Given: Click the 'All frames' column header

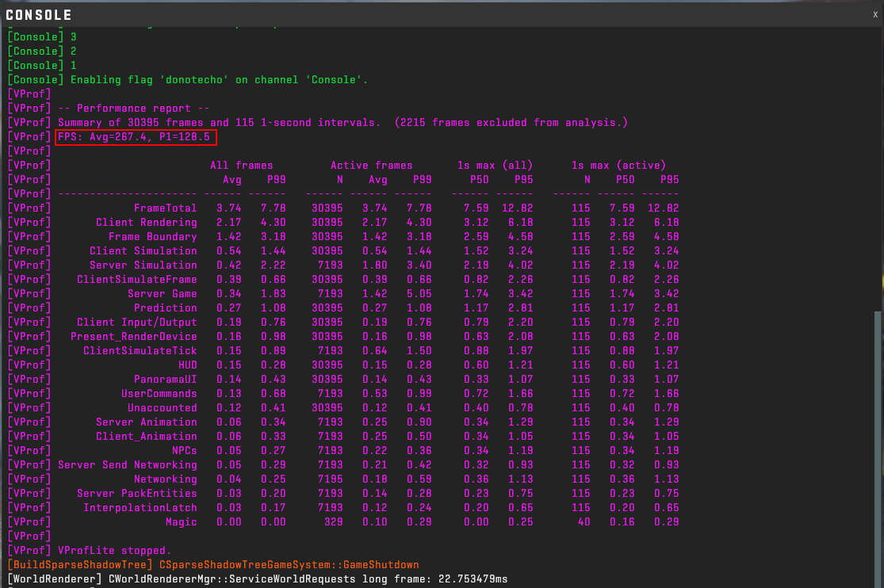Looking at the screenshot, I should click(241, 166).
